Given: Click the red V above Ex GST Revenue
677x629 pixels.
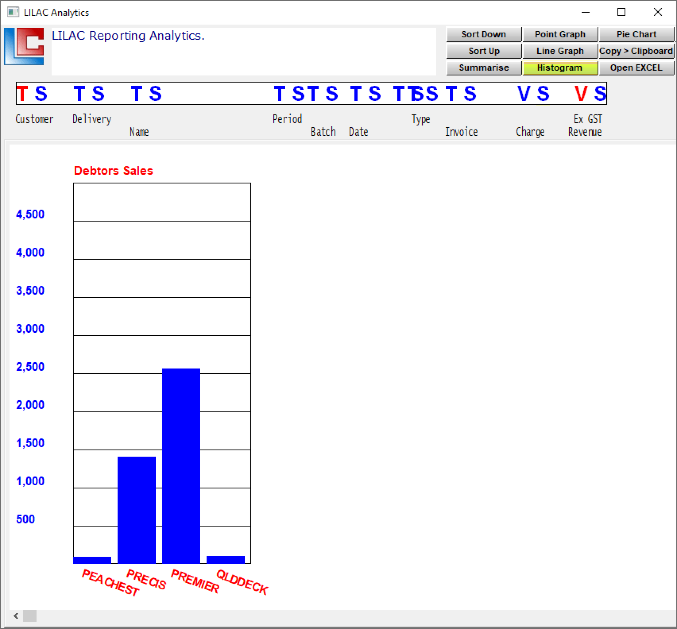Looking at the screenshot, I should tap(581, 94).
